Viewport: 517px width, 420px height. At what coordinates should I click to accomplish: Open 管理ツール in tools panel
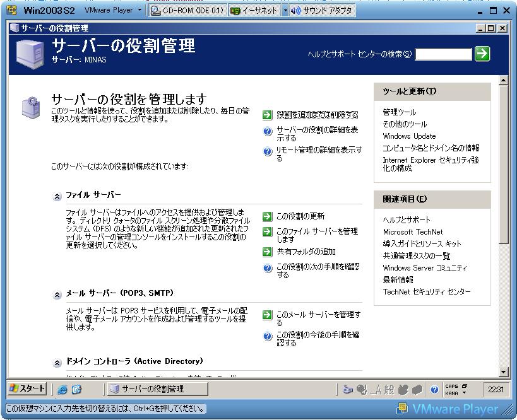point(400,112)
